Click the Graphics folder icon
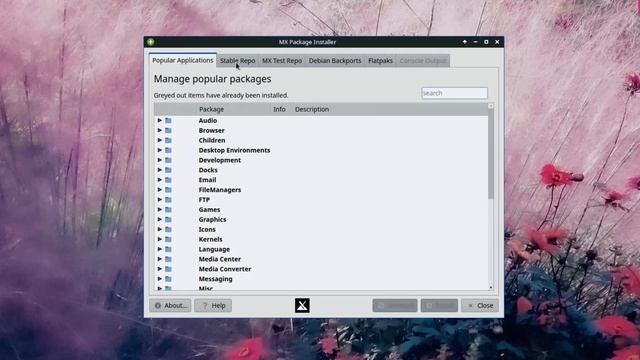Image resolution: width=640 pixels, height=360 pixels. [x=168, y=219]
